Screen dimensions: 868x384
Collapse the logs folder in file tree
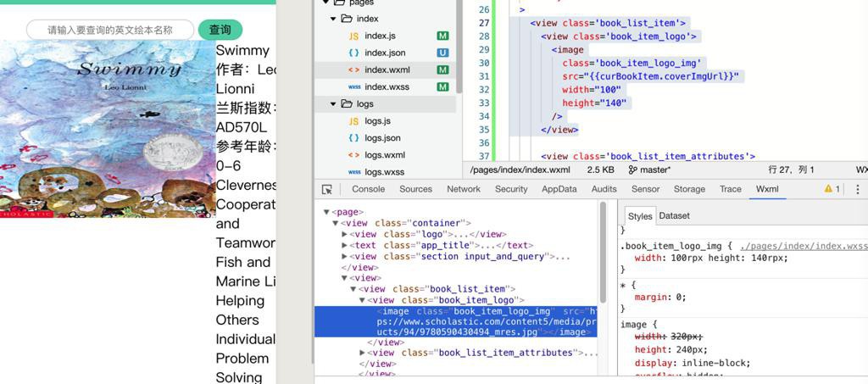tap(333, 104)
